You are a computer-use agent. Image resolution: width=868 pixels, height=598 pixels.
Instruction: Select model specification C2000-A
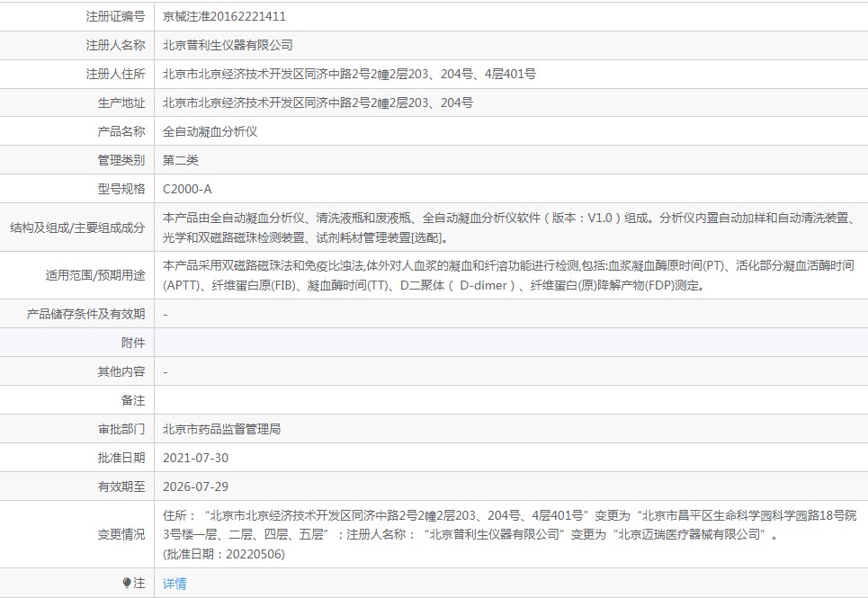click(x=187, y=189)
